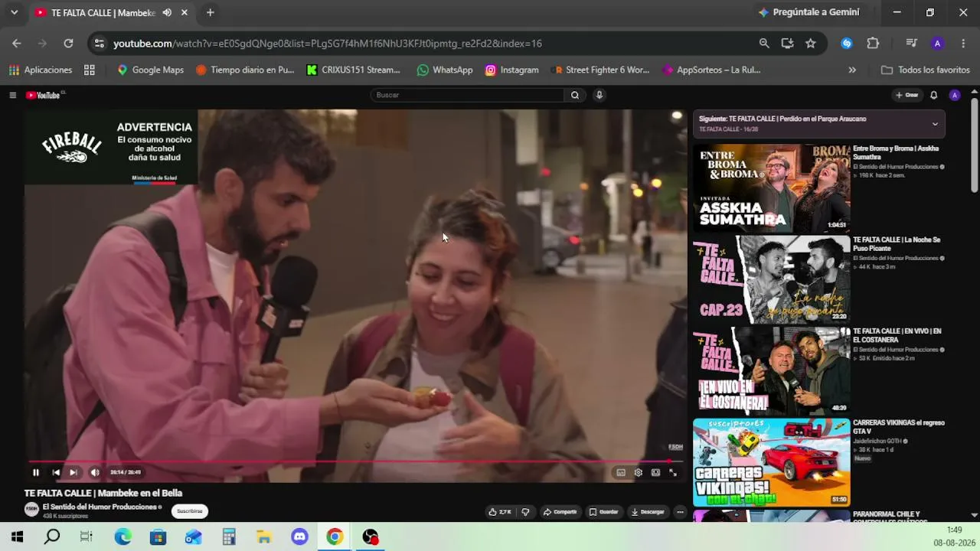Open Chrome extensions puzzle menu
This screenshot has height=551, width=980.
873,44
